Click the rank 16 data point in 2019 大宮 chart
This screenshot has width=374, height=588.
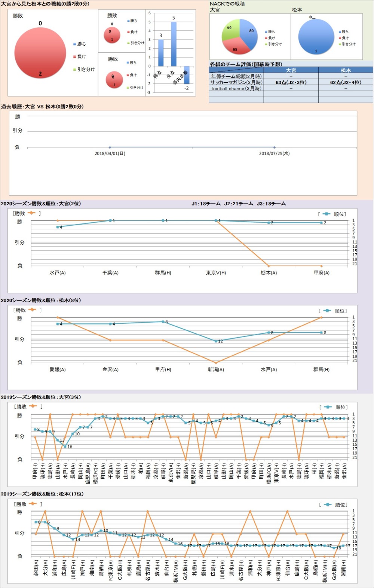tap(65, 447)
